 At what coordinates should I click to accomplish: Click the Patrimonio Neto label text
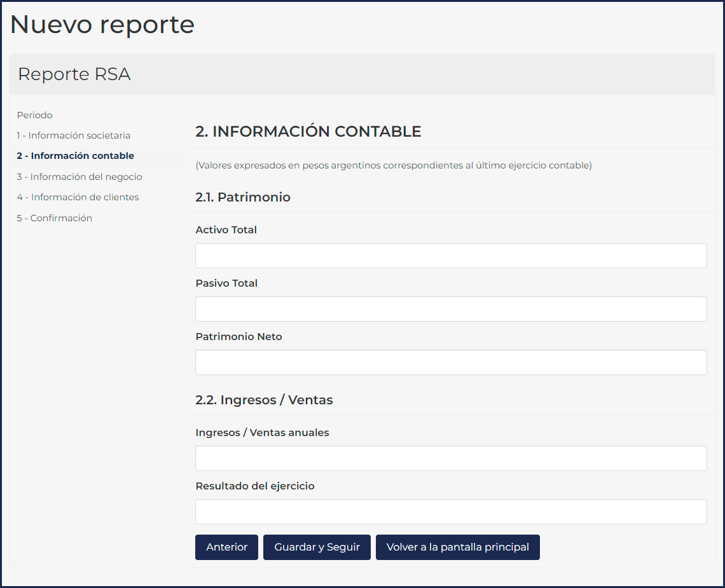point(238,337)
